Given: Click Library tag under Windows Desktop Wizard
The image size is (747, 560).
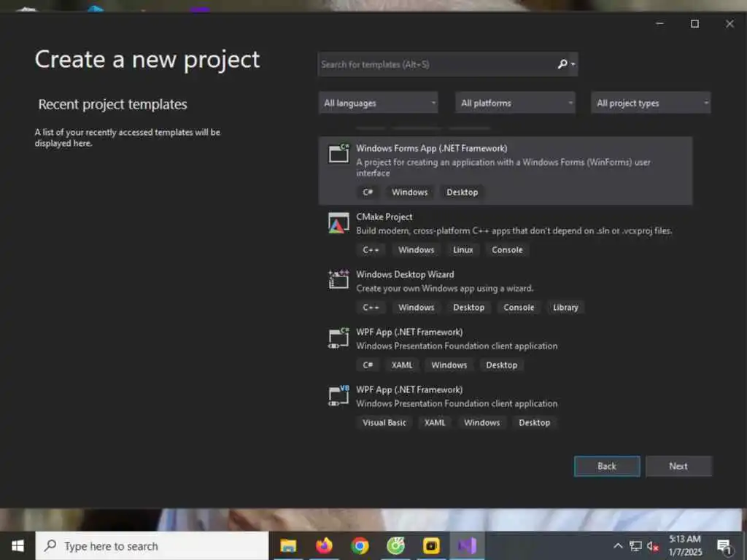Looking at the screenshot, I should tap(565, 307).
